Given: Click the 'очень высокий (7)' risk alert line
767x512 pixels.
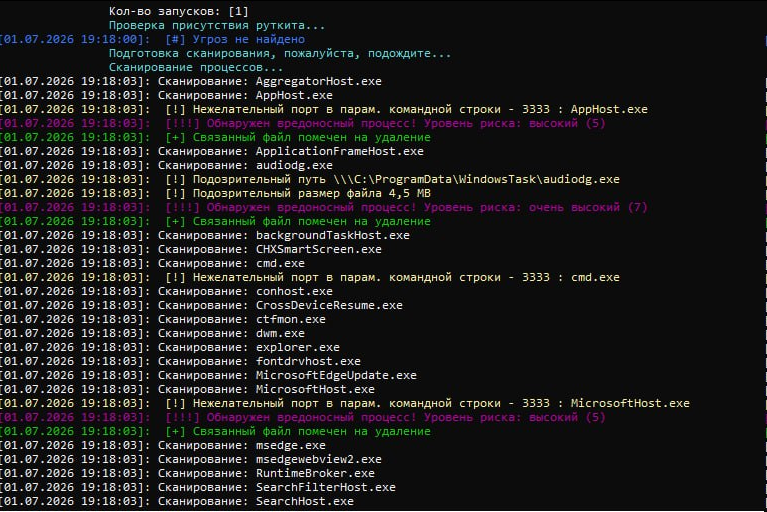Looking at the screenshot, I should pos(324,207).
